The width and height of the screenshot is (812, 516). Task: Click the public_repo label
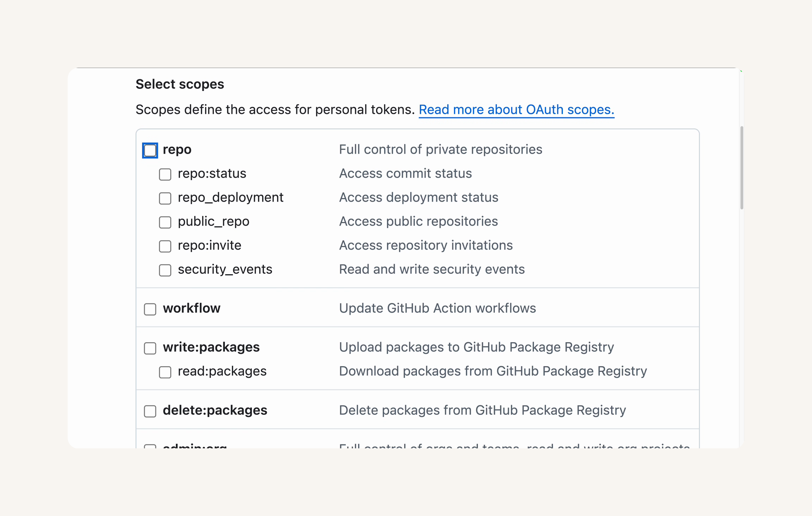pos(213,222)
